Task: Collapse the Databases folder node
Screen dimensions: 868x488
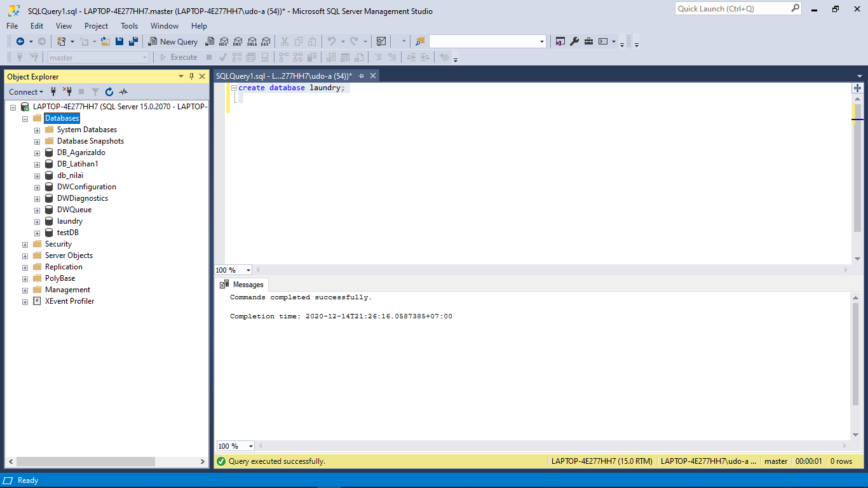Action: (25, 118)
